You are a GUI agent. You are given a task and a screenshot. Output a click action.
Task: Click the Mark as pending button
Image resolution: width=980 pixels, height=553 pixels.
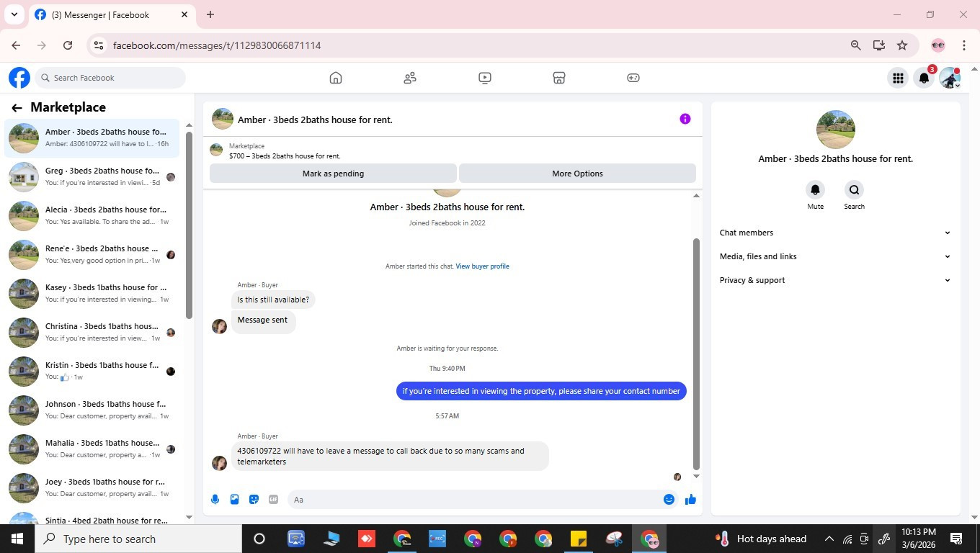coord(333,174)
